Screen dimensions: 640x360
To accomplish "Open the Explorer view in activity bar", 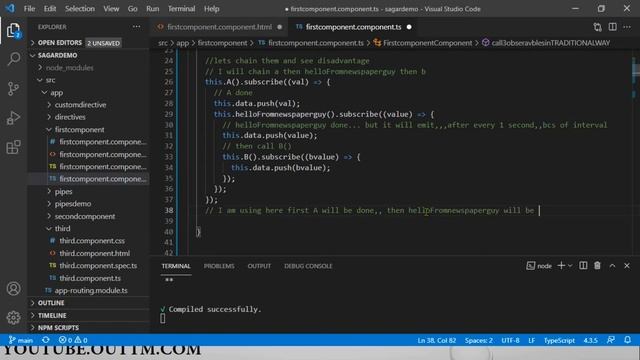I will coord(13,30).
